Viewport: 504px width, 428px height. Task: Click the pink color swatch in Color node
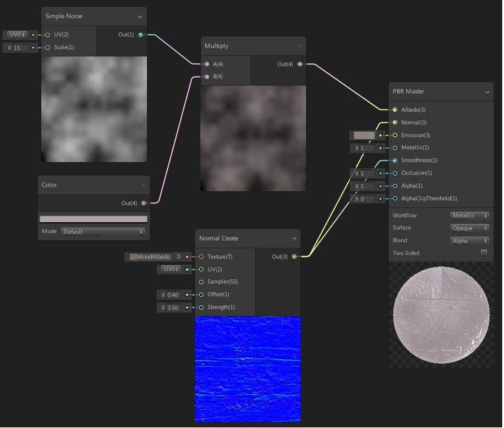(x=94, y=218)
